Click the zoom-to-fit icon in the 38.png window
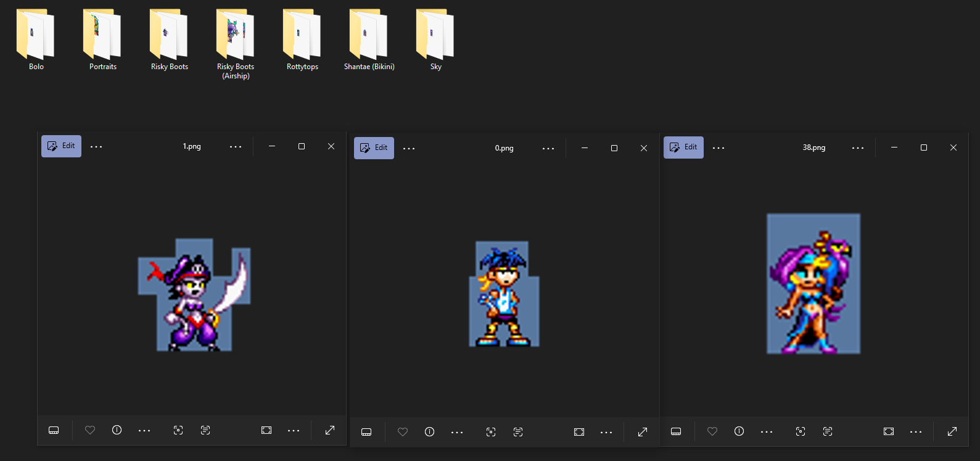The width and height of the screenshot is (980, 461). (889, 431)
